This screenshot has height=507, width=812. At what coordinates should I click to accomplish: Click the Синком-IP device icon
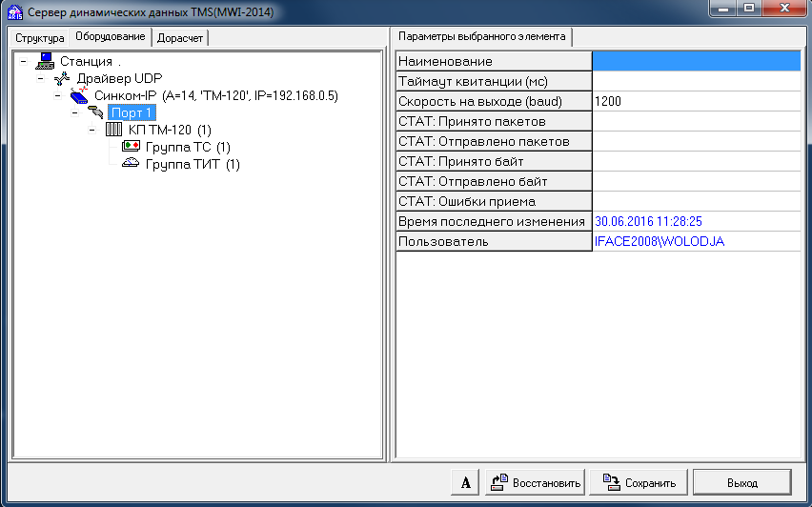point(80,96)
